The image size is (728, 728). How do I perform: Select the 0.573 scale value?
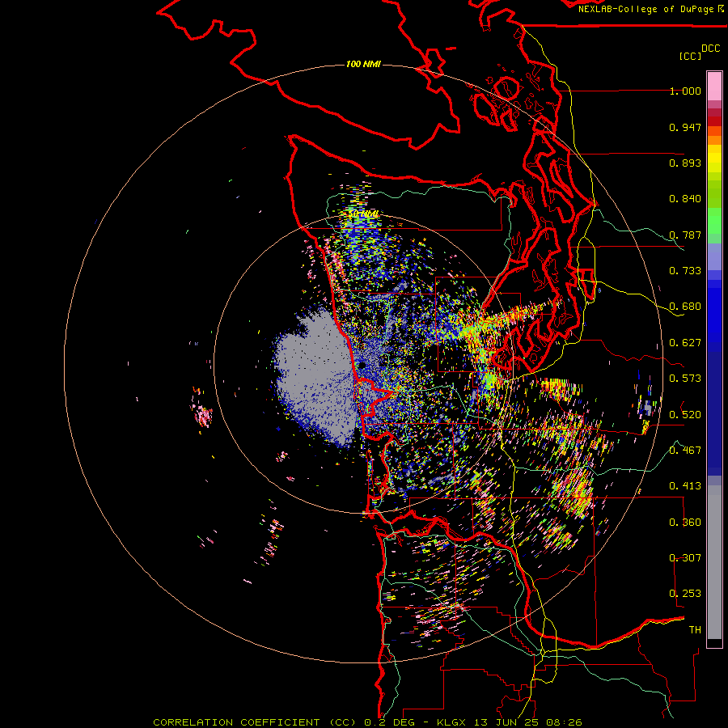pyautogui.click(x=685, y=379)
